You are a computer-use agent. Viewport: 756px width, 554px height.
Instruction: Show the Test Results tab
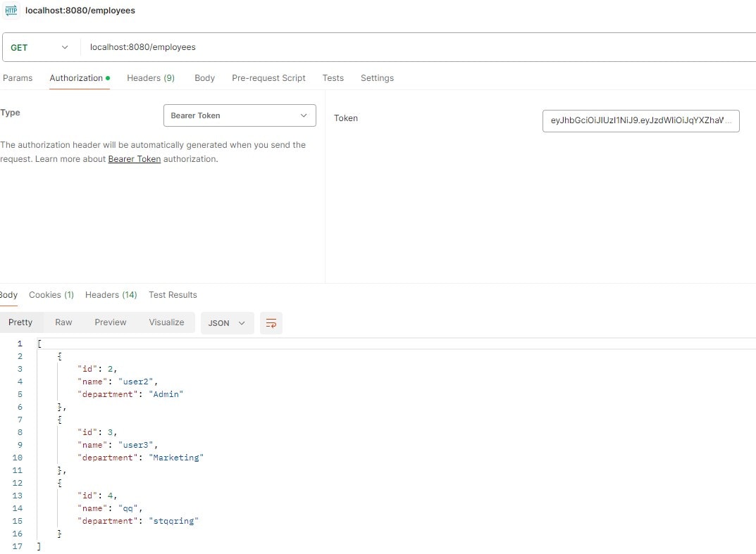pos(173,295)
